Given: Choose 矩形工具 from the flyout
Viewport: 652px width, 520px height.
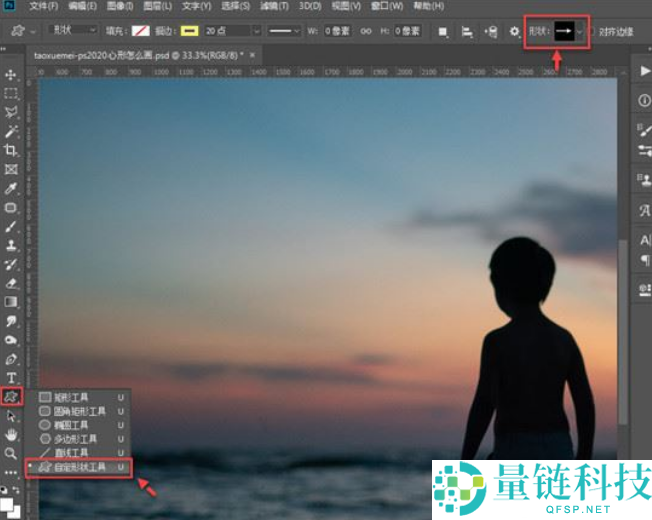Looking at the screenshot, I should pos(78,397).
